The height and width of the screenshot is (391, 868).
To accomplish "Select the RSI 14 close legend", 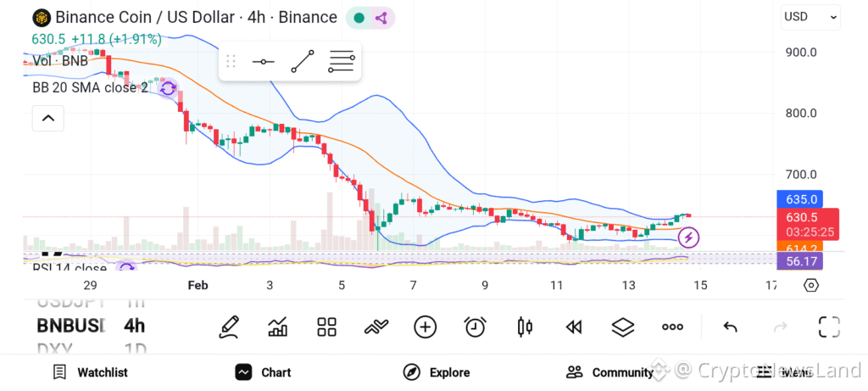I will point(70,269).
